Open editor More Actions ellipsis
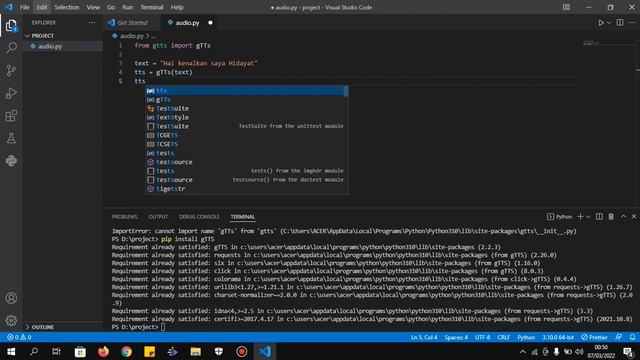 pyautogui.click(x=632, y=23)
